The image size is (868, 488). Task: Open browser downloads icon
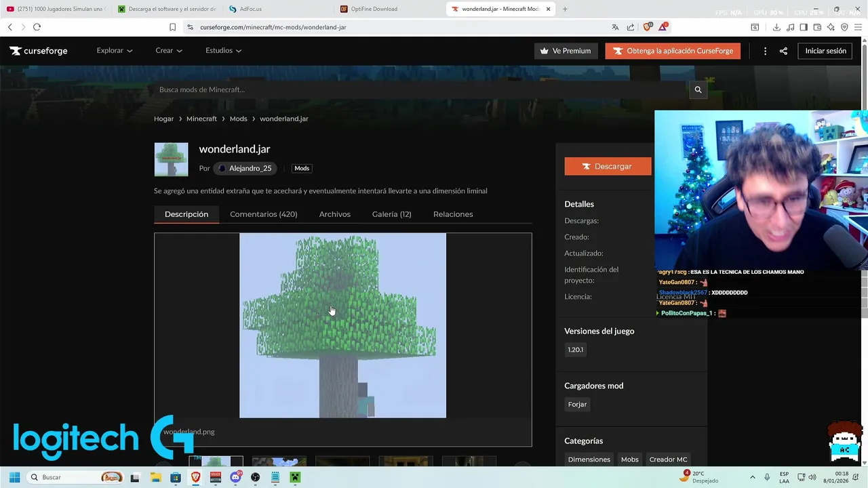(776, 27)
